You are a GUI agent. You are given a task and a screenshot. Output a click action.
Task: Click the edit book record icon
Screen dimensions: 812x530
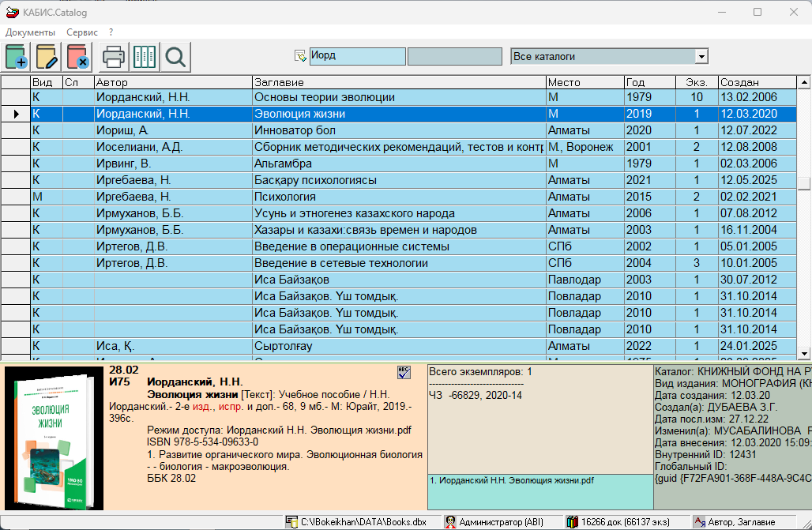coord(47,57)
